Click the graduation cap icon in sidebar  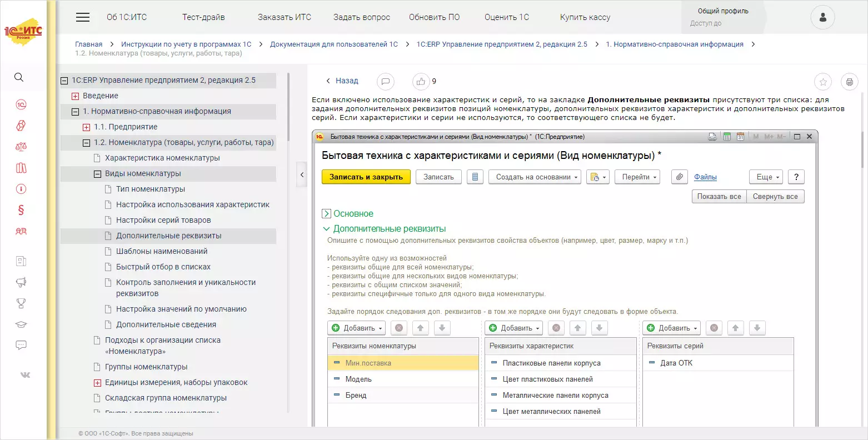click(21, 324)
